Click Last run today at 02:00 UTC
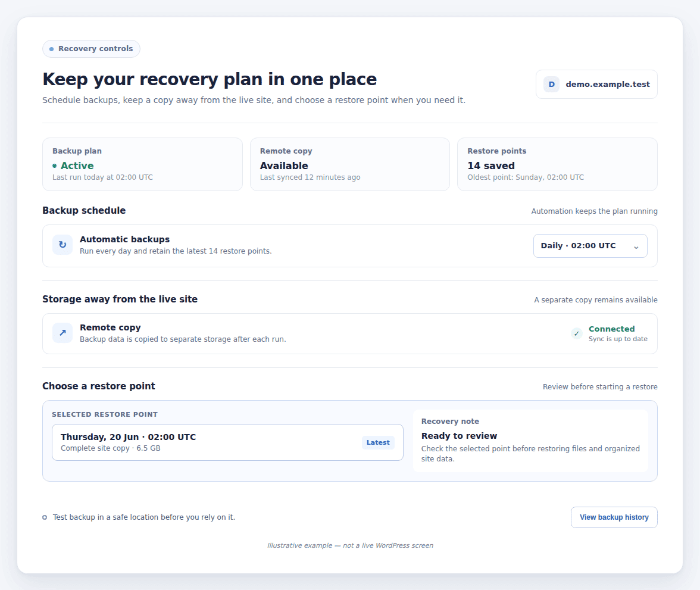Image resolution: width=700 pixels, height=590 pixels. [102, 177]
